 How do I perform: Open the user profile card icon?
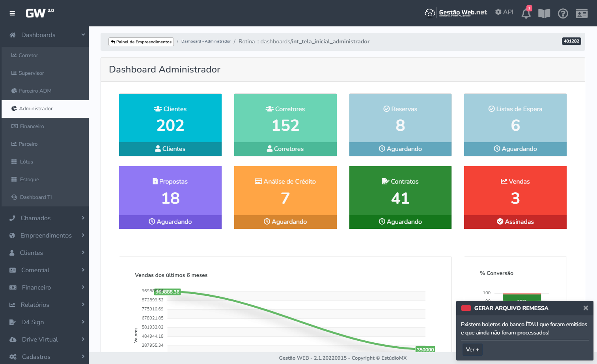pos(582,13)
